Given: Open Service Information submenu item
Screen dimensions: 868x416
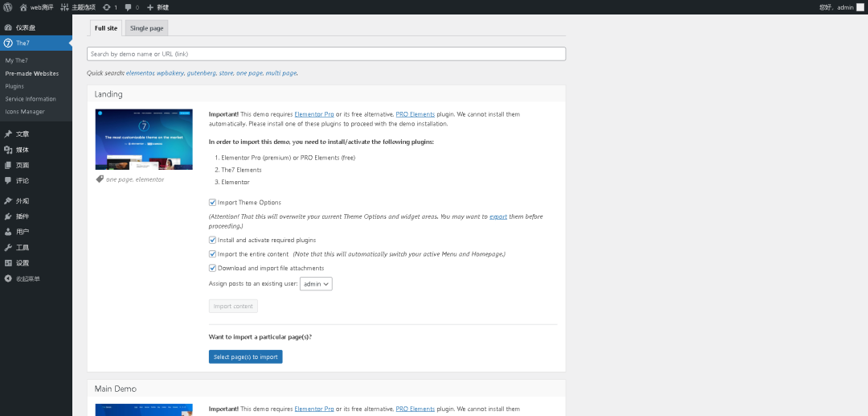Looking at the screenshot, I should (31, 99).
